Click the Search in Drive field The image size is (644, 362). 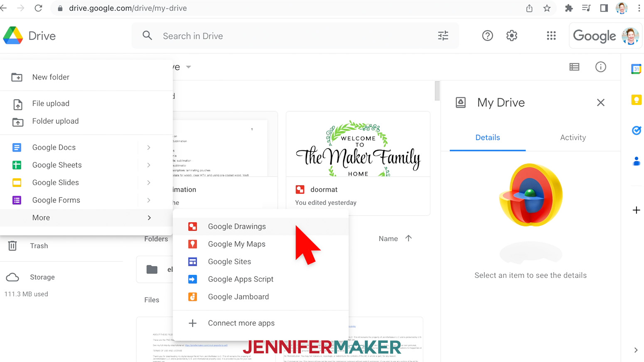pyautogui.click(x=295, y=36)
